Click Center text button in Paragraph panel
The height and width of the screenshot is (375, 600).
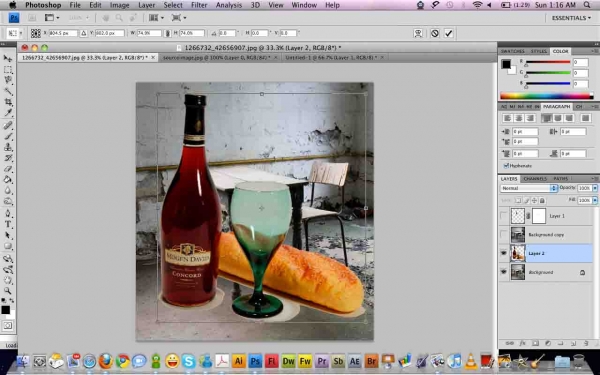tap(519, 118)
